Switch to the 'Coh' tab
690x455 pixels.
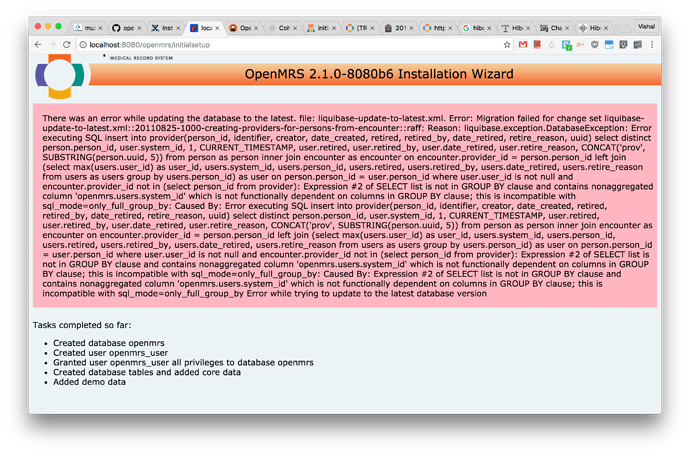281,28
